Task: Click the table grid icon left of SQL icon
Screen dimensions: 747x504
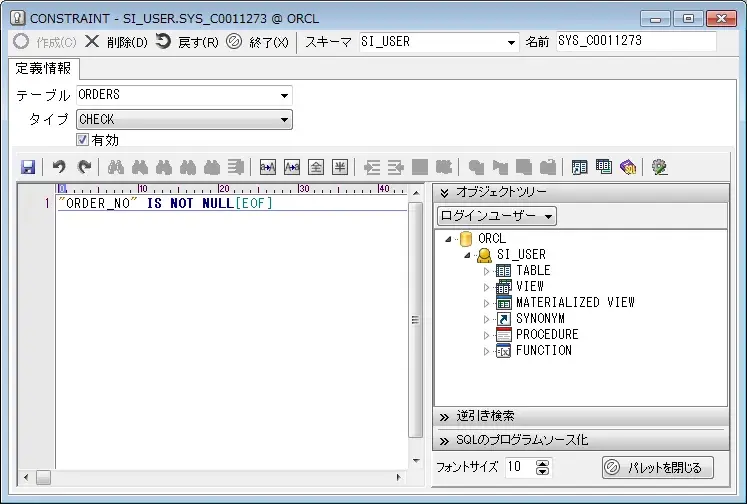Action: [604, 167]
